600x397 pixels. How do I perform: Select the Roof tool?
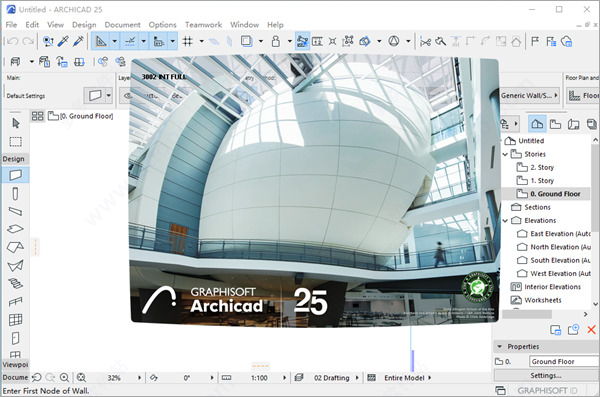coord(15,247)
